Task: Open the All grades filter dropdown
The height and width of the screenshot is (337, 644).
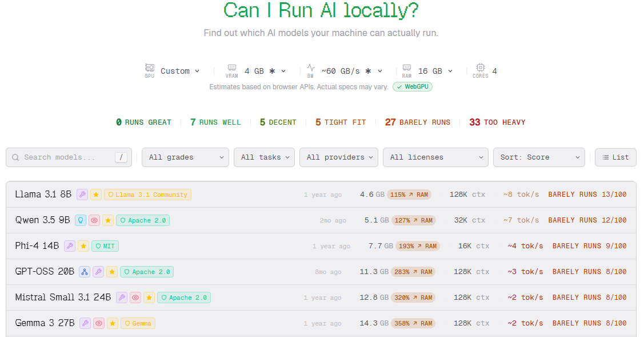Action: [x=185, y=157]
